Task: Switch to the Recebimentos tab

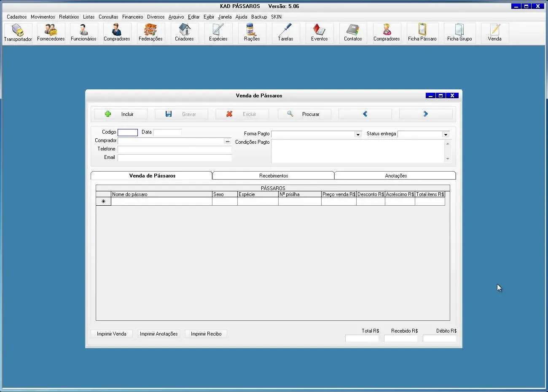Action: [x=274, y=176]
